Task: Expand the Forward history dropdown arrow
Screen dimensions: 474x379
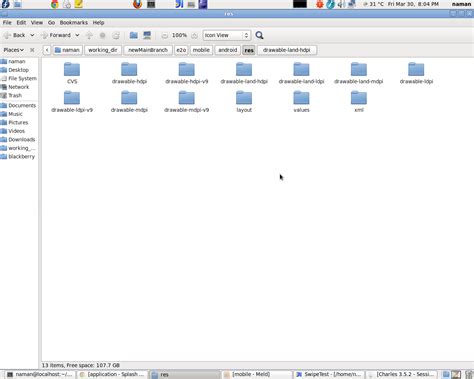Action: [77, 35]
